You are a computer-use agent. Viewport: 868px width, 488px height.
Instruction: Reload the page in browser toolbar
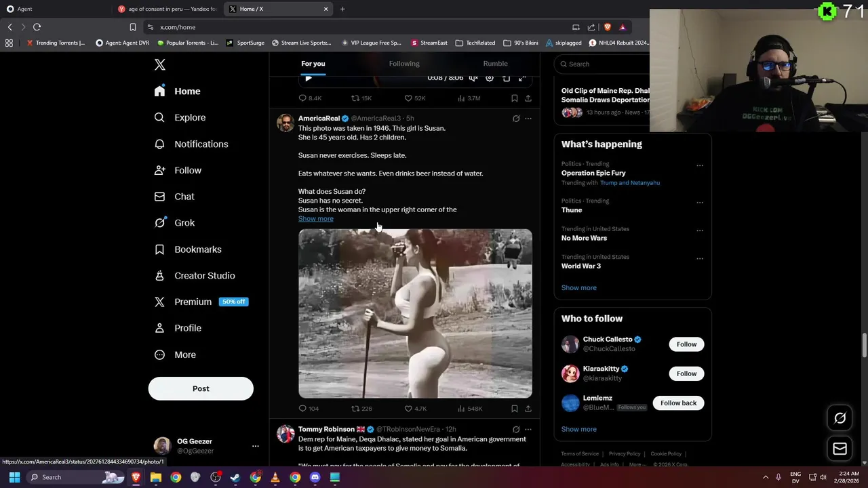(37, 27)
